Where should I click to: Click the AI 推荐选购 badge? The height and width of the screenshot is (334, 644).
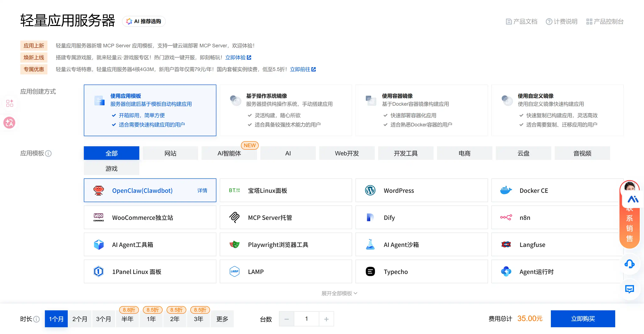click(x=144, y=21)
